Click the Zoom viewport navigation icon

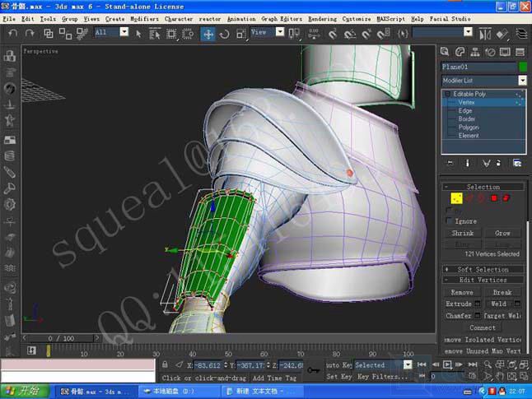point(488,364)
